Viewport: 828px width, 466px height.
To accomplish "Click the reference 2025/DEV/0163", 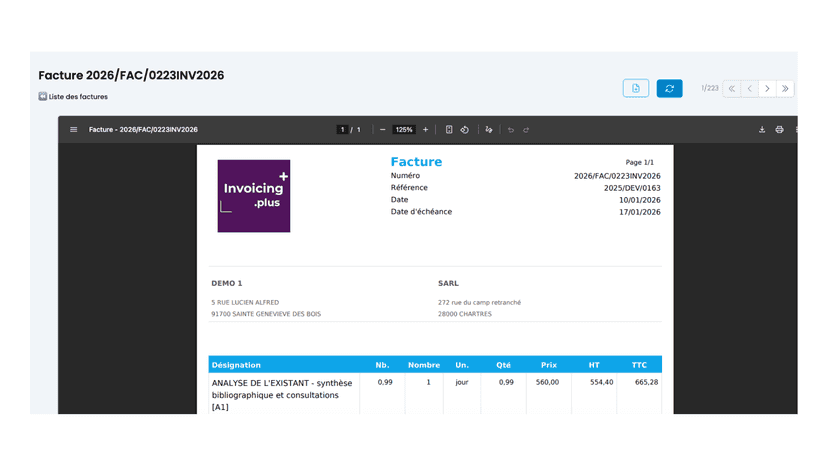I will coord(632,188).
